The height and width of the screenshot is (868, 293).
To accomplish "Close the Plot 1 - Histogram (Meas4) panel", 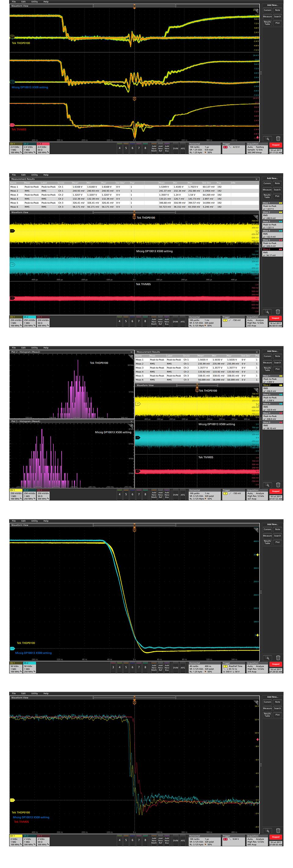I will pos(131,421).
